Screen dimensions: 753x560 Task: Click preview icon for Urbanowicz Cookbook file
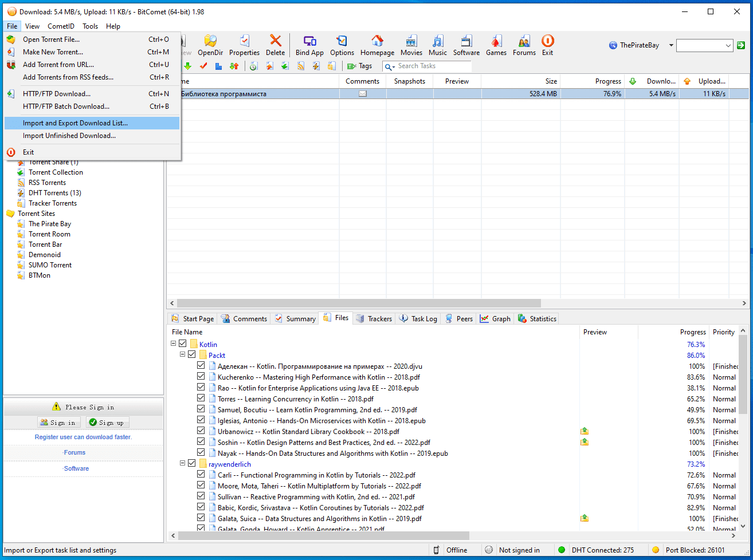click(x=585, y=431)
